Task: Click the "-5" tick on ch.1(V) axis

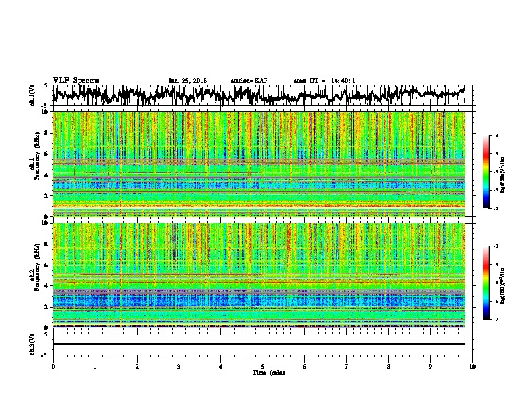Action: click(44, 106)
